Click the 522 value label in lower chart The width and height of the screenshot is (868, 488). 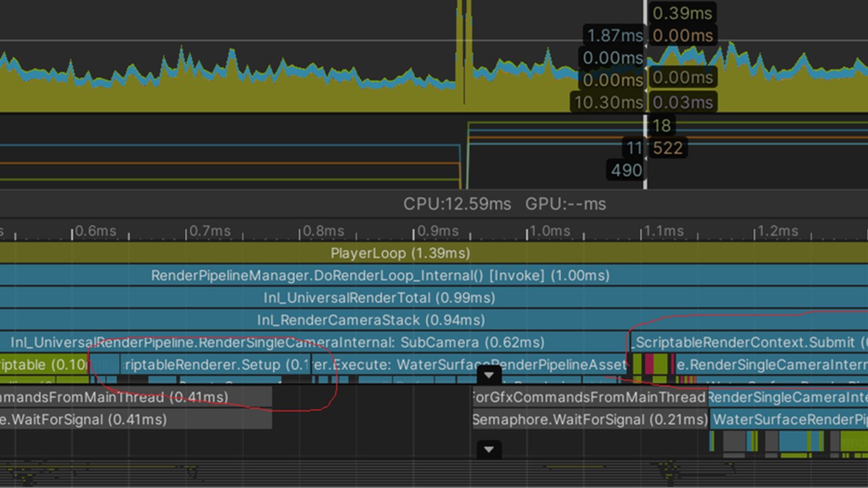tap(667, 148)
